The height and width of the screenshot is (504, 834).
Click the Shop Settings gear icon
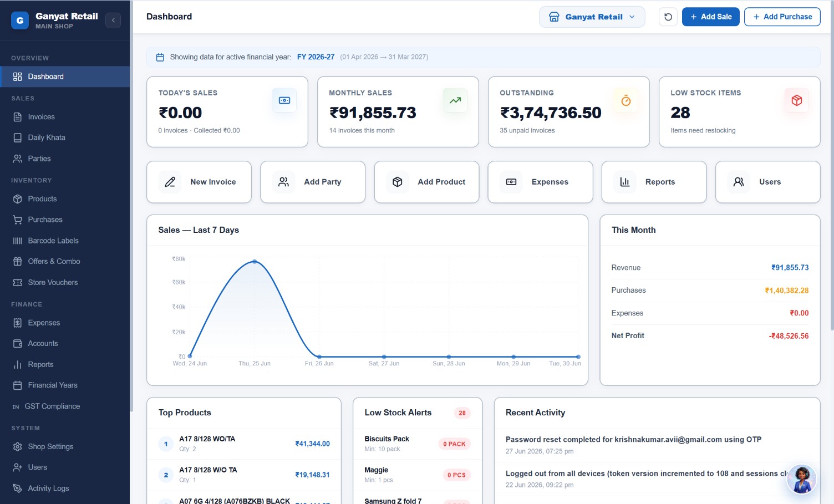18,446
